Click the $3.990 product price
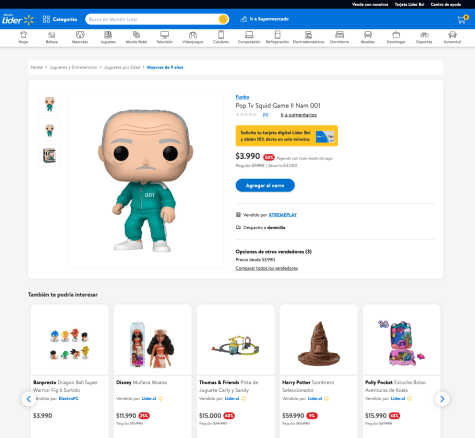 point(248,156)
